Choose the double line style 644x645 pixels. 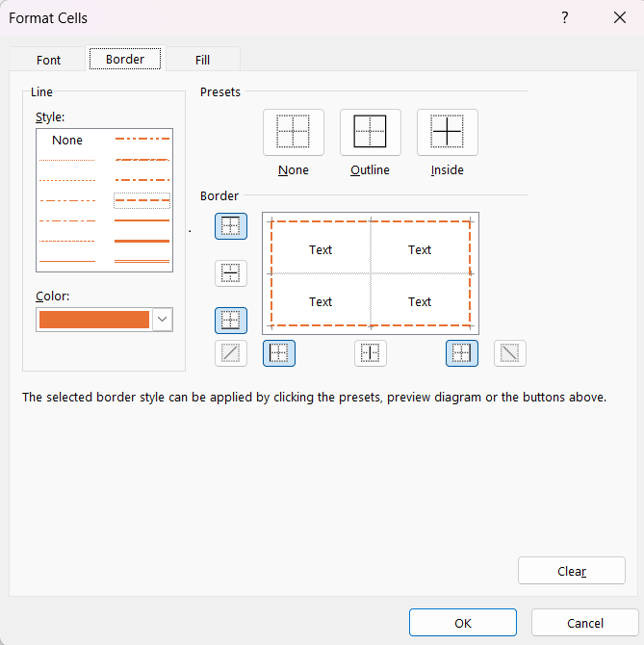(142, 261)
